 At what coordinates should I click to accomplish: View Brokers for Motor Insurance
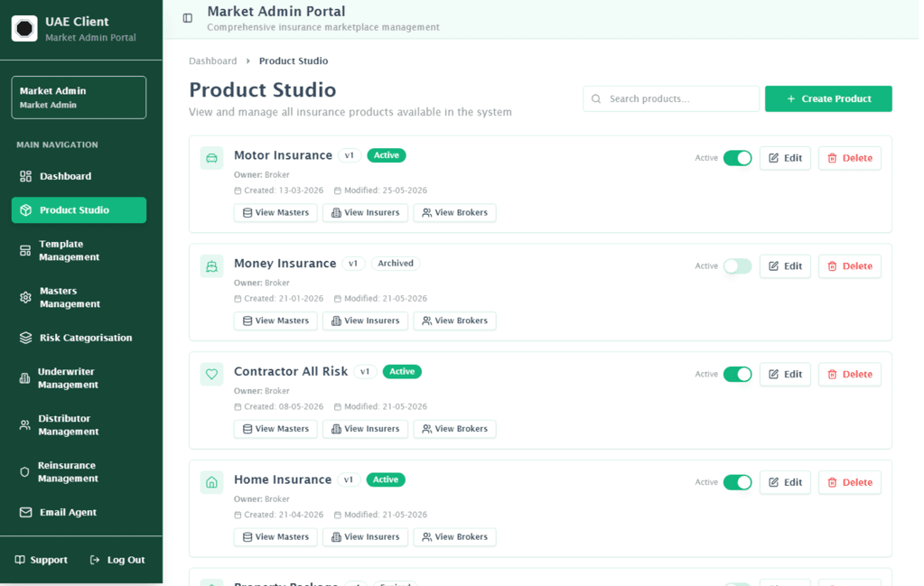tap(455, 212)
